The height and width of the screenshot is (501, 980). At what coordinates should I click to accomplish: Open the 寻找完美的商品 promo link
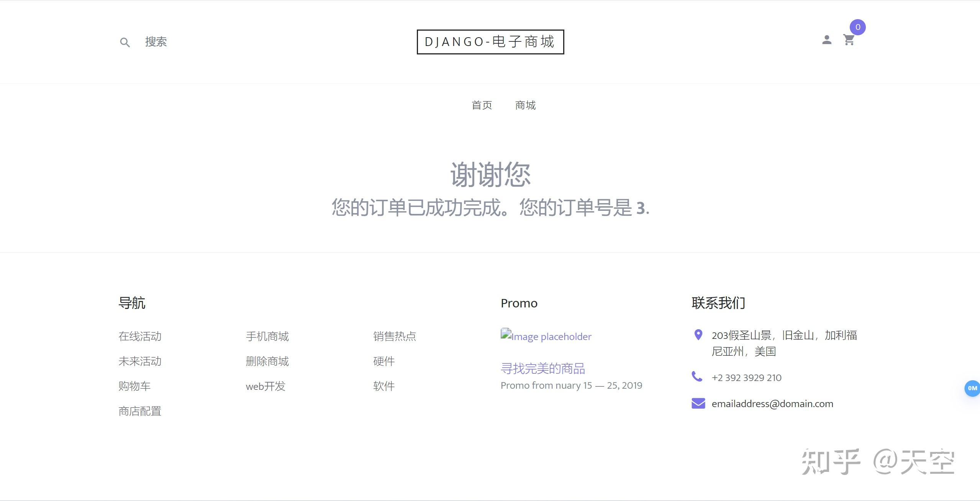point(543,368)
